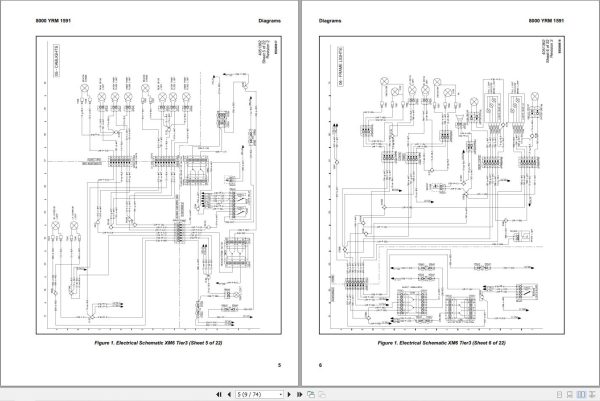The height and width of the screenshot is (401, 600).
Task: Go to the next page
Action: (289, 394)
